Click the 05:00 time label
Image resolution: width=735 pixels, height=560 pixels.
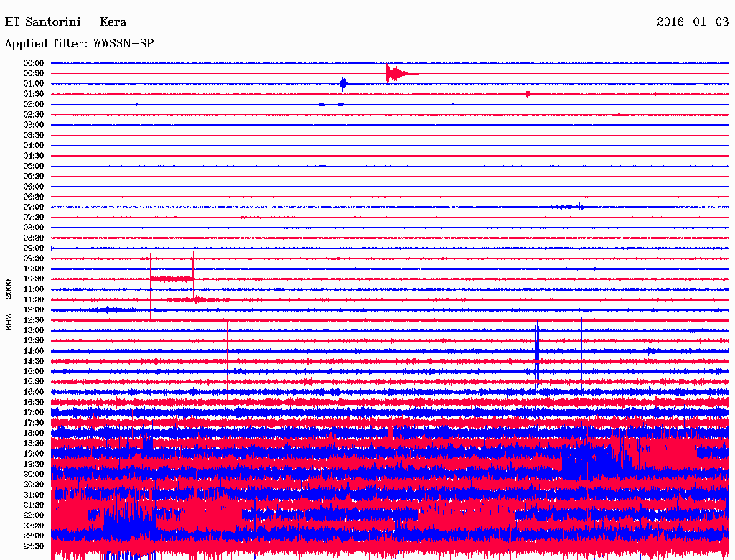(34, 166)
